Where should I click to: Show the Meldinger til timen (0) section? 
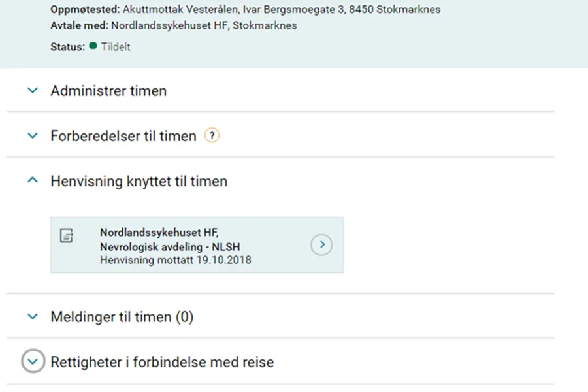click(x=122, y=317)
